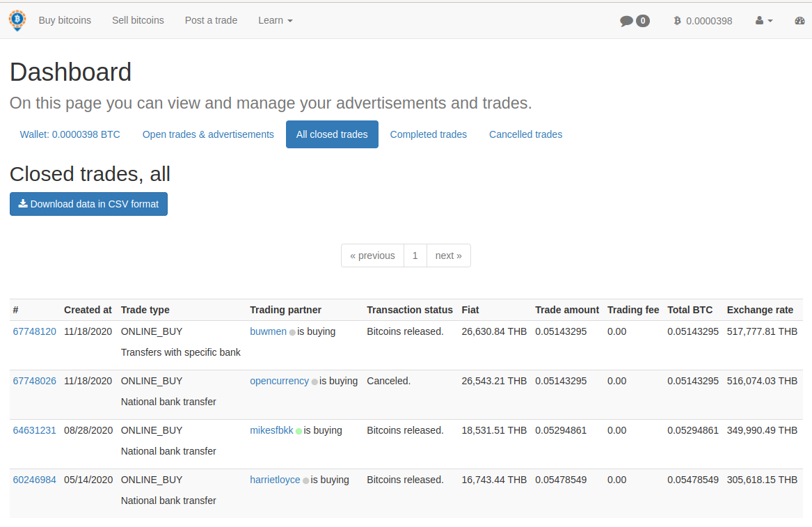Select Open trades & advertisements tab
This screenshot has height=527, width=812.
click(x=208, y=134)
